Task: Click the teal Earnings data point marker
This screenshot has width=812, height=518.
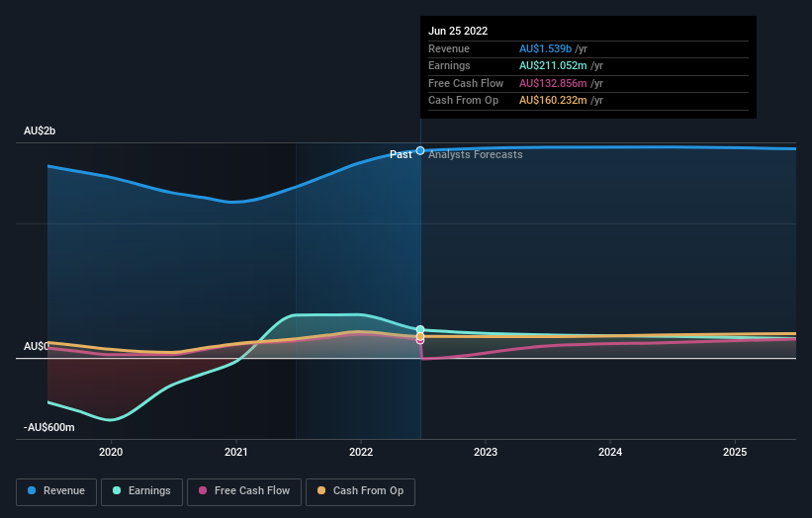Action: pos(420,329)
